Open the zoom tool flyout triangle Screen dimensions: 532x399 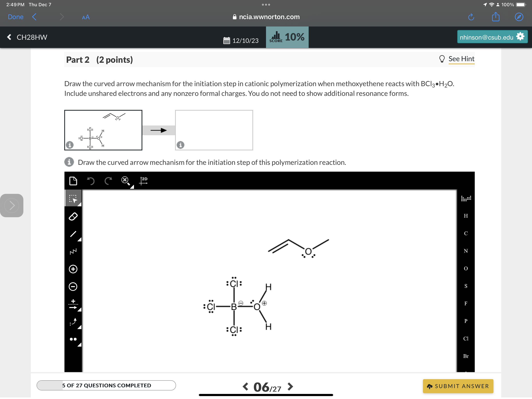point(132,187)
